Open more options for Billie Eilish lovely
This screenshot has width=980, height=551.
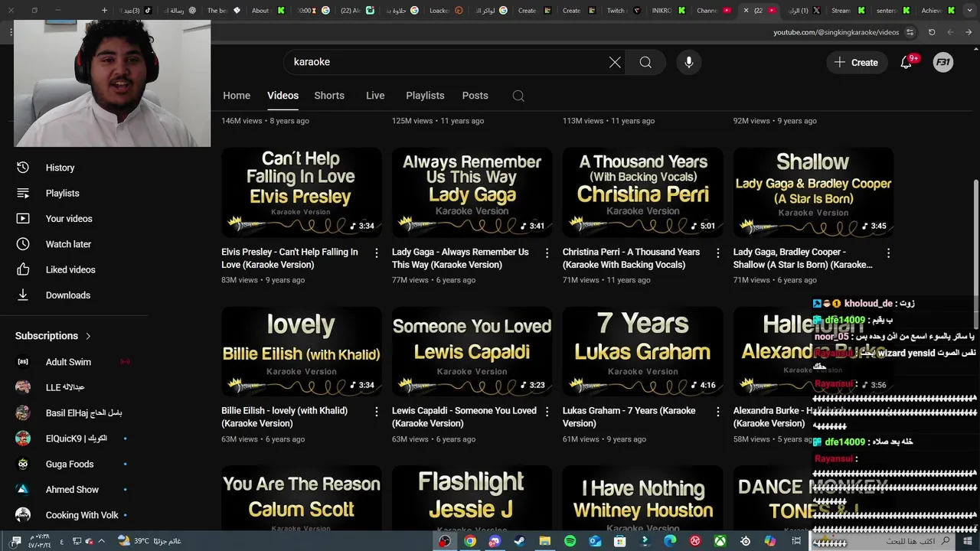(376, 412)
